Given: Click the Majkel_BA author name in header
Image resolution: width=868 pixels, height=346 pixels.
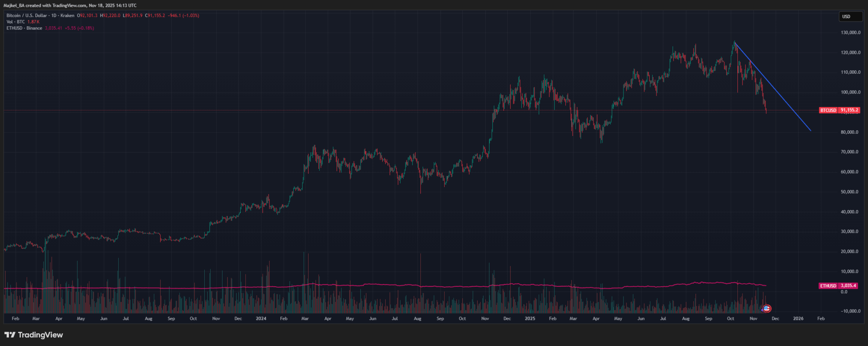Looking at the screenshot, I should 14,6.
